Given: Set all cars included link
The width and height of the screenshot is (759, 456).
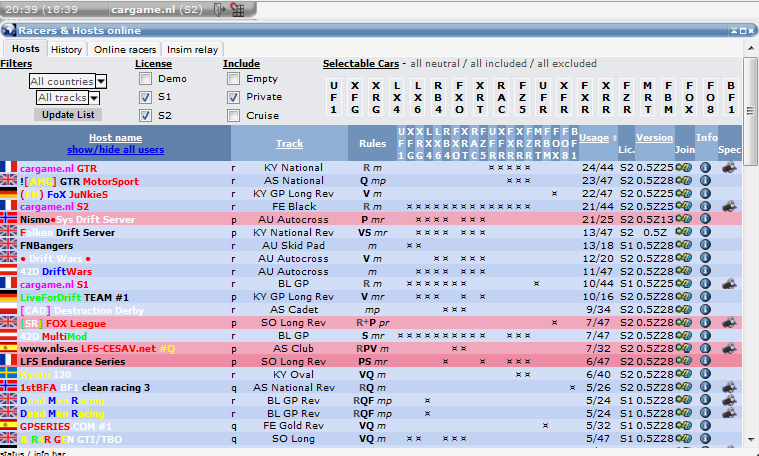Looking at the screenshot, I should click(498, 63).
